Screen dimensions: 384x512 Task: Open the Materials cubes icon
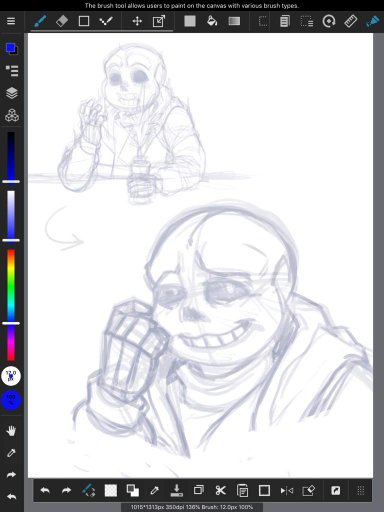[x=12, y=115]
